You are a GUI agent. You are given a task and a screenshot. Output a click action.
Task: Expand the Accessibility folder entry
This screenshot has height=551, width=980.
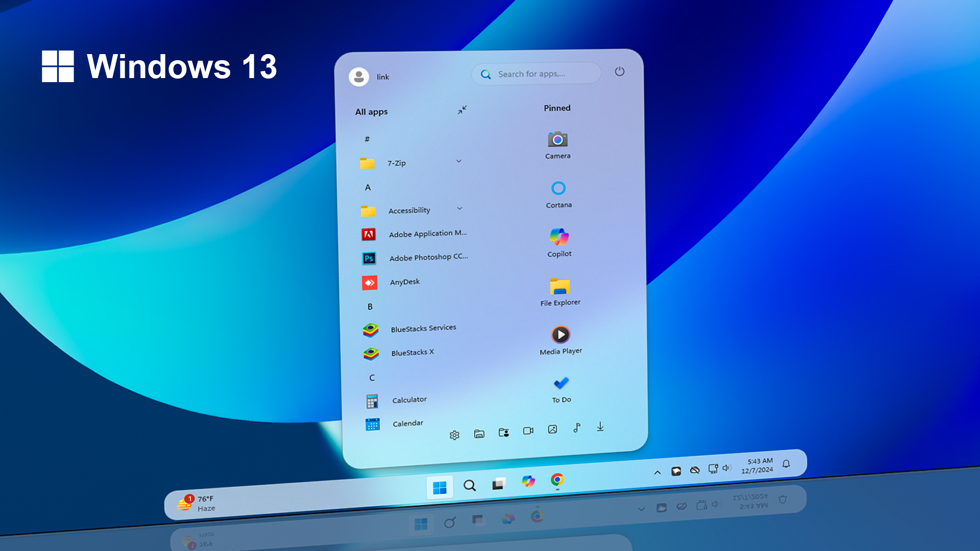[x=459, y=209]
